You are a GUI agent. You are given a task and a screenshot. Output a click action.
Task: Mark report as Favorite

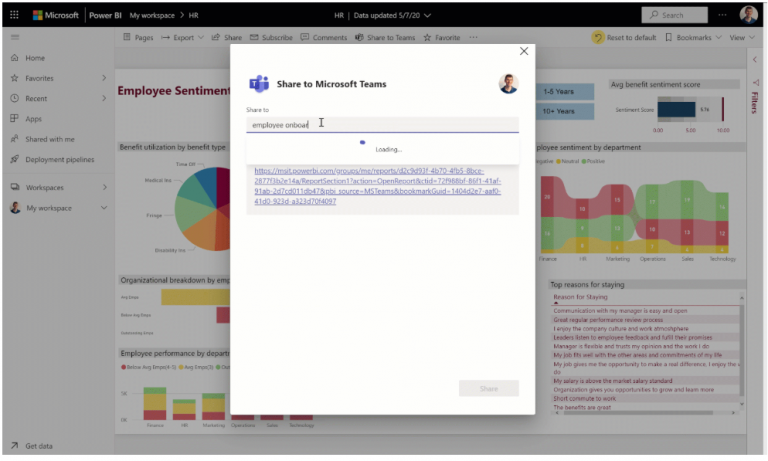pyautogui.click(x=442, y=37)
